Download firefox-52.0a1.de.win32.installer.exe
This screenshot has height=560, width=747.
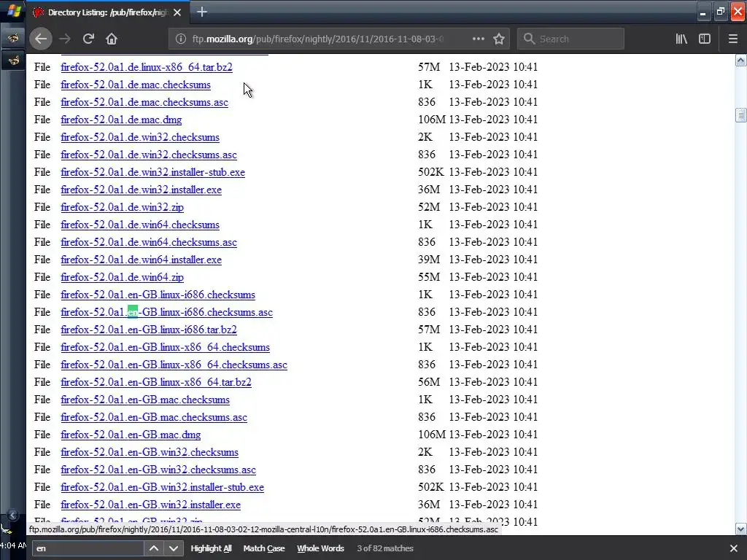(x=141, y=190)
